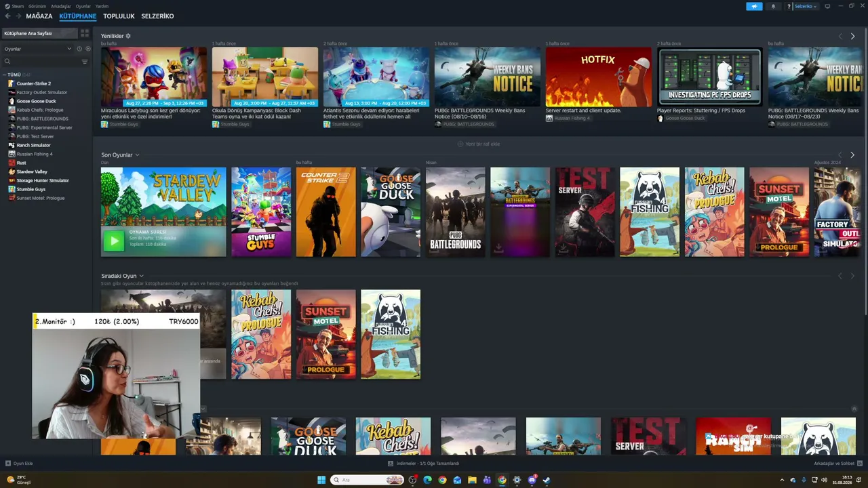Viewport: 868px width, 488px height.
Task: Select Ranch Simulator in the game list
Action: tap(34, 145)
